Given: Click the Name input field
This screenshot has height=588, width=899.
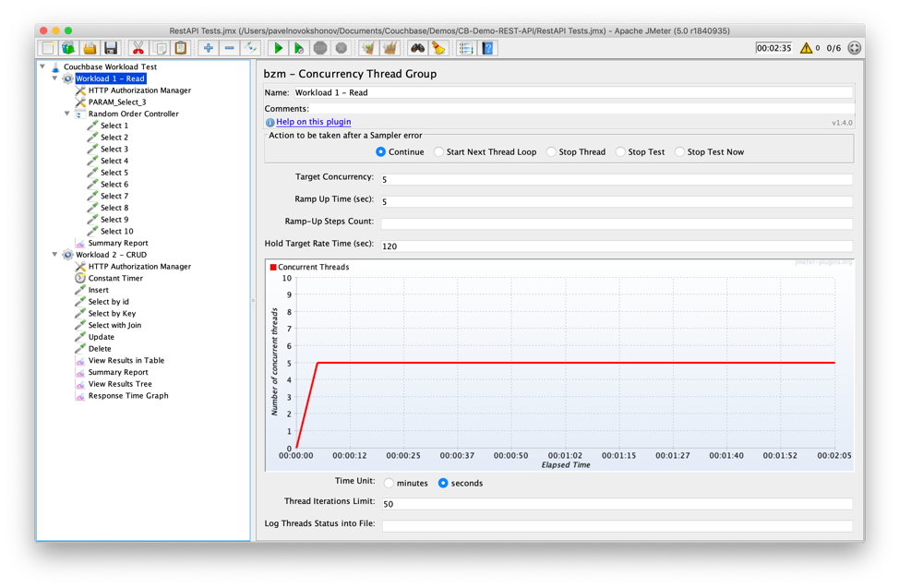Looking at the screenshot, I should point(573,92).
